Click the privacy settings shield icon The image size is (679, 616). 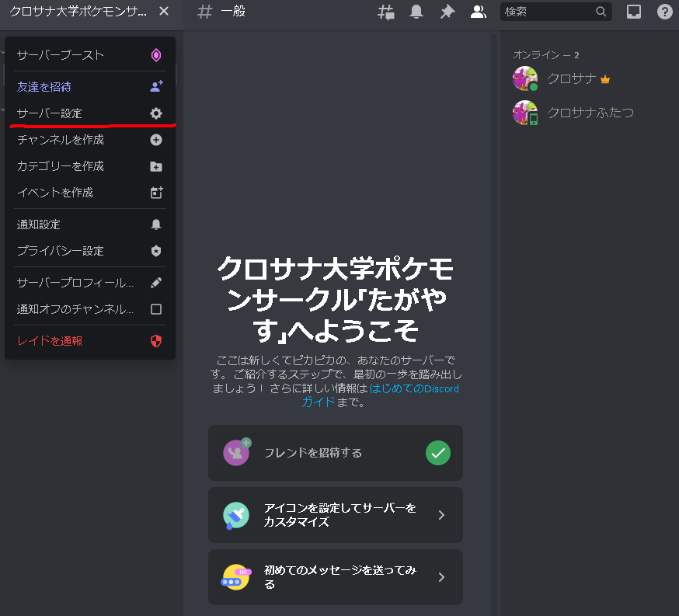[x=156, y=251]
